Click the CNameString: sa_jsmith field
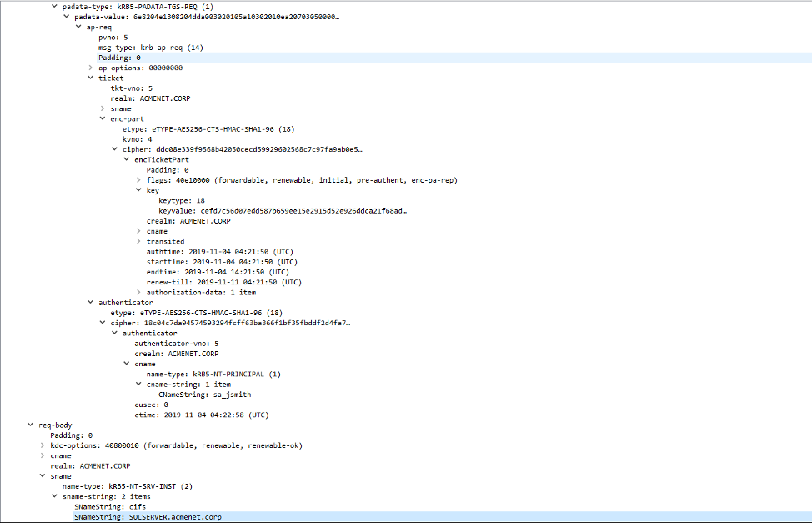812x523 pixels. [204, 395]
